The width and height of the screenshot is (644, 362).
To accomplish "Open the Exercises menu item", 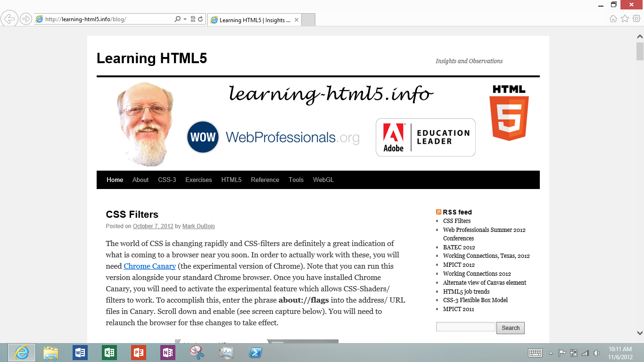I will click(x=198, y=180).
